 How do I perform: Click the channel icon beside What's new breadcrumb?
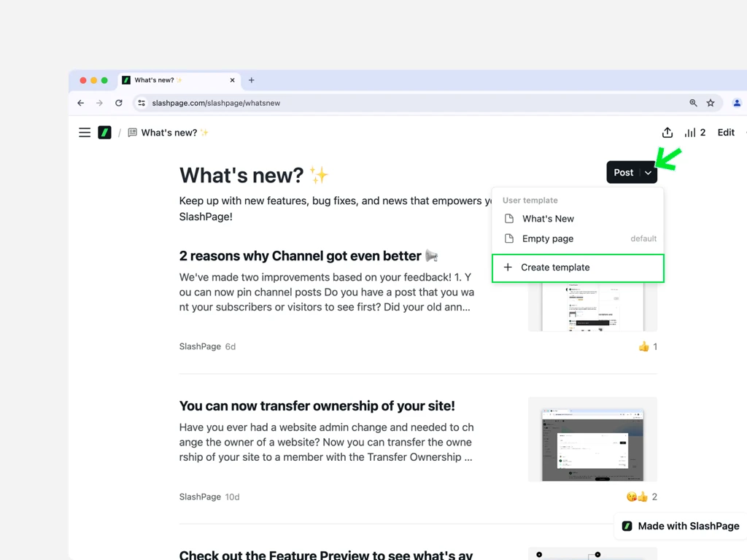click(133, 133)
